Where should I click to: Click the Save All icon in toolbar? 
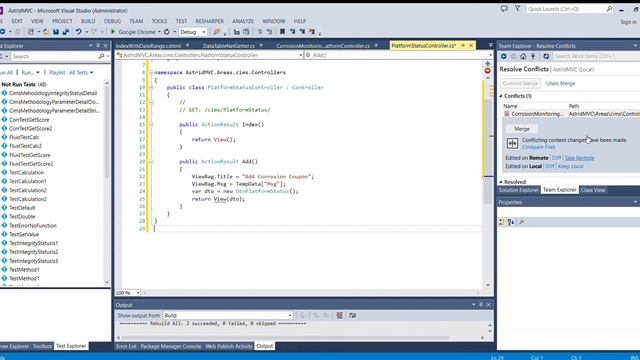point(65,32)
